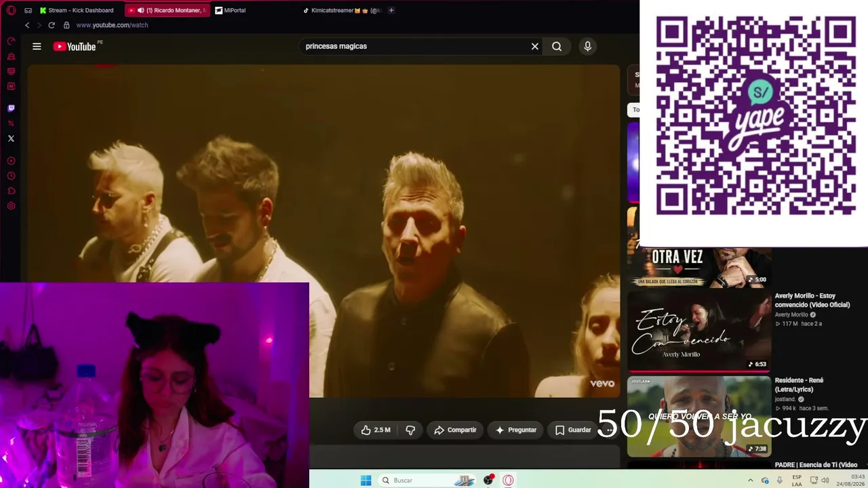Viewport: 868px width, 488px height.
Task: Go to the YouTube home logo
Action: [x=75, y=46]
